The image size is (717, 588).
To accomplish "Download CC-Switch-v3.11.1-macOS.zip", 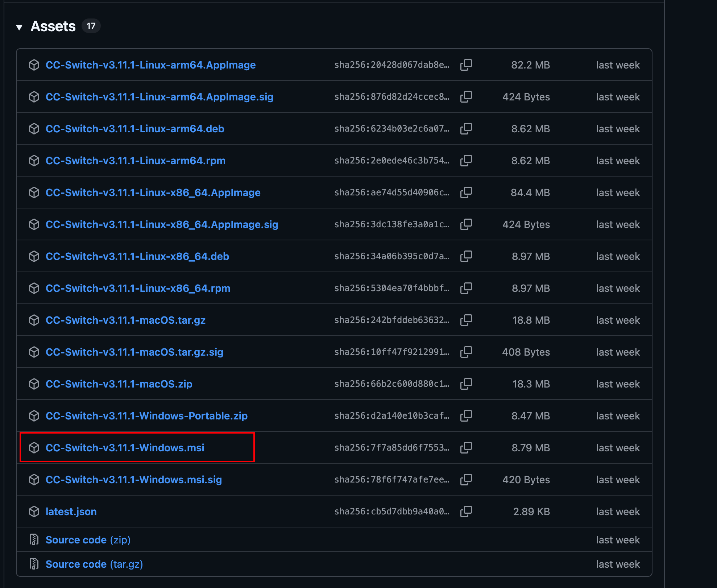I will [119, 384].
